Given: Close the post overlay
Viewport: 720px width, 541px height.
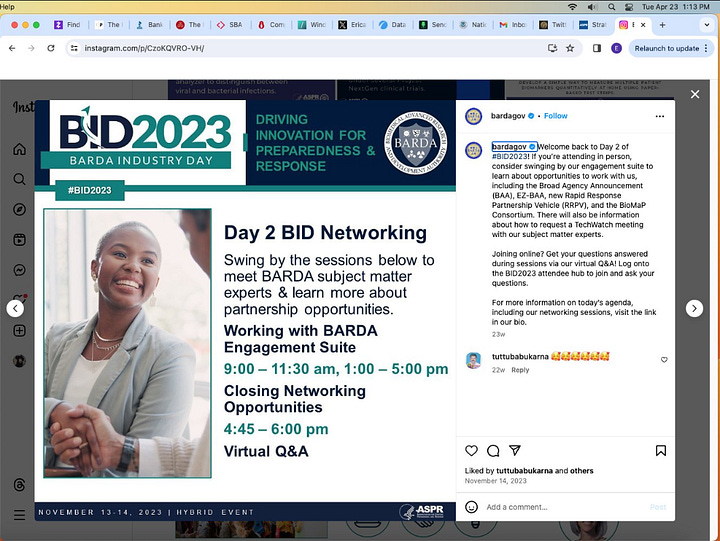Looking at the screenshot, I should coord(695,94).
